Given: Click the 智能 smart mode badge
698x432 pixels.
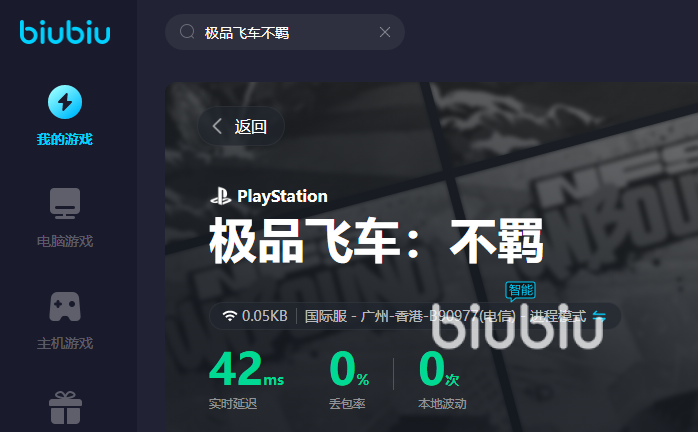Looking at the screenshot, I should coord(520,291).
